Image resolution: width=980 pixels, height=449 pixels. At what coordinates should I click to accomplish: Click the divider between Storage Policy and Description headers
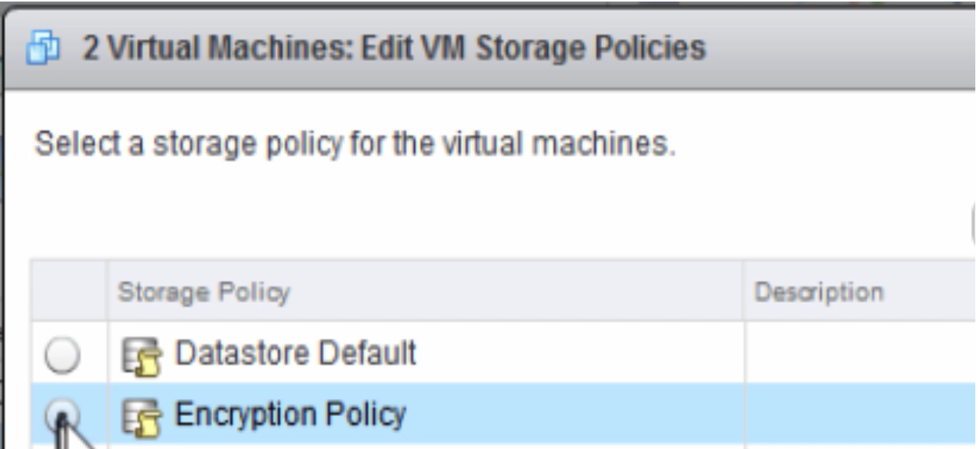(743, 291)
